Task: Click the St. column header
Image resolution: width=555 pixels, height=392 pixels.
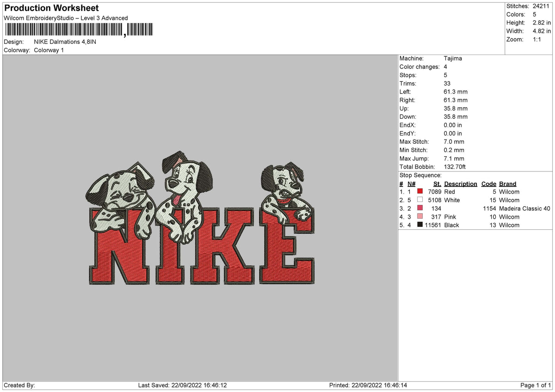Action: coord(437,184)
